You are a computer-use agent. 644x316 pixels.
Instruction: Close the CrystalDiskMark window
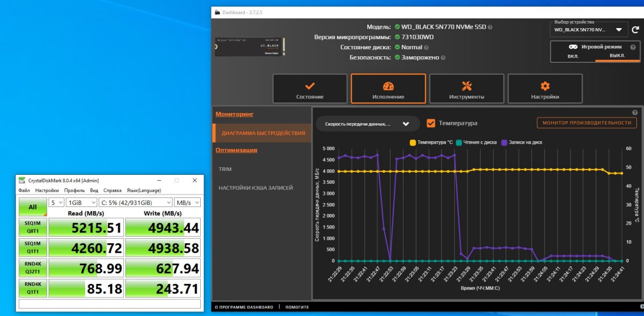(x=195, y=180)
